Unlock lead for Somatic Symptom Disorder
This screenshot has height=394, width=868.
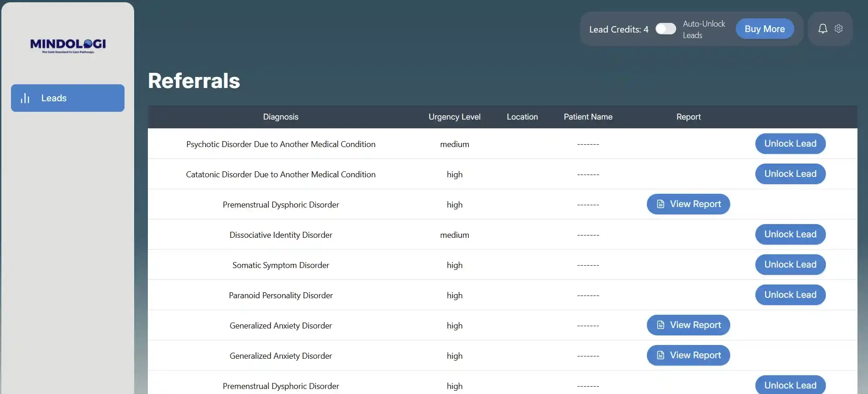pyautogui.click(x=790, y=265)
